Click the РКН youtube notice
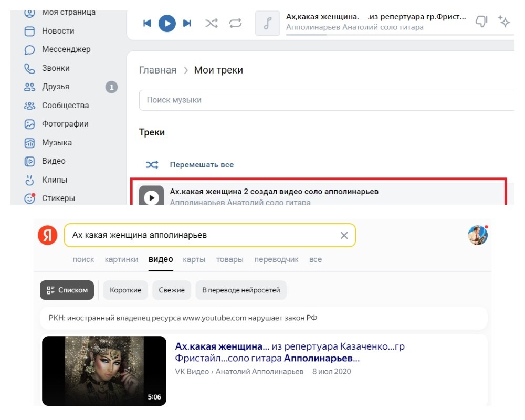525x420 pixels. (264, 318)
